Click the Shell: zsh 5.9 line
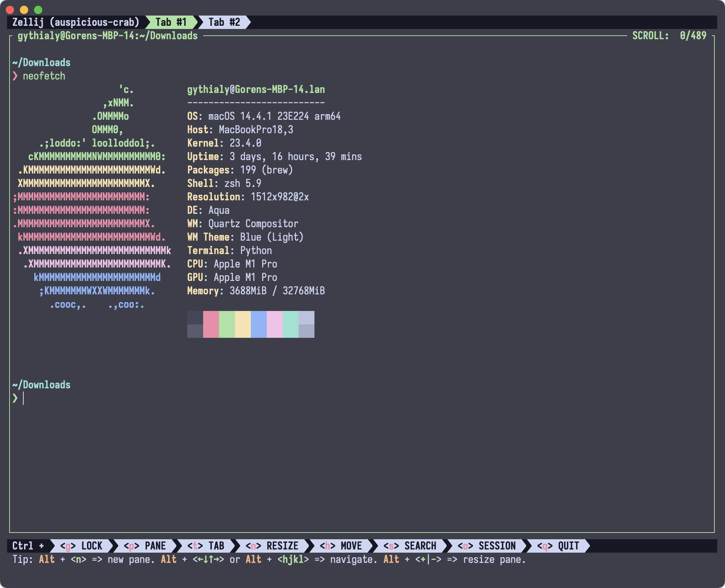 click(x=224, y=183)
